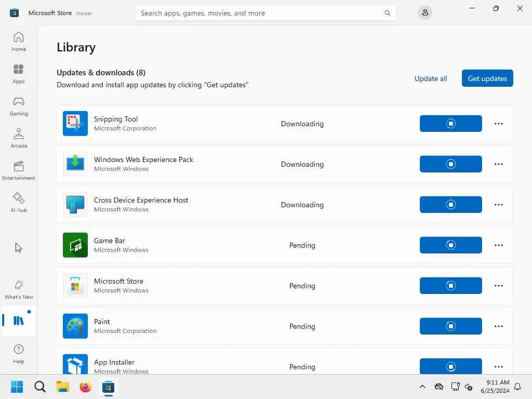Open the Snipping Tool name link
Screen dimensions: 532x399
pos(116,119)
